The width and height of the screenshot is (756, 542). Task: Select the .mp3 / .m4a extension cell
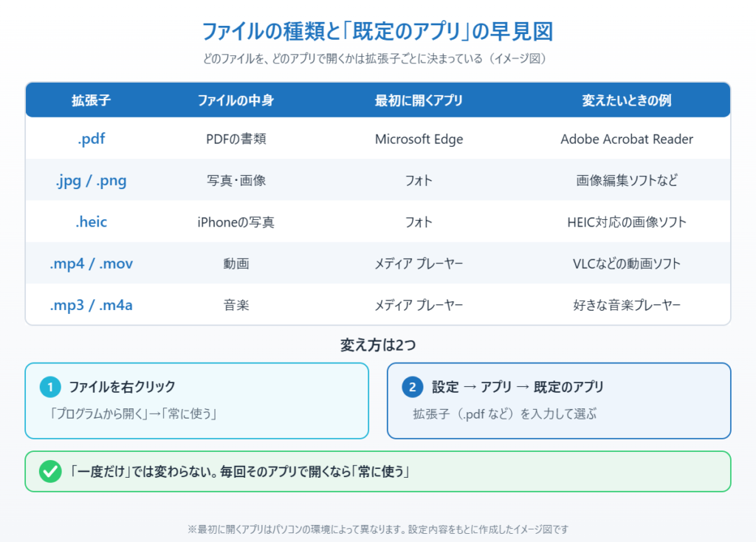tap(91, 305)
